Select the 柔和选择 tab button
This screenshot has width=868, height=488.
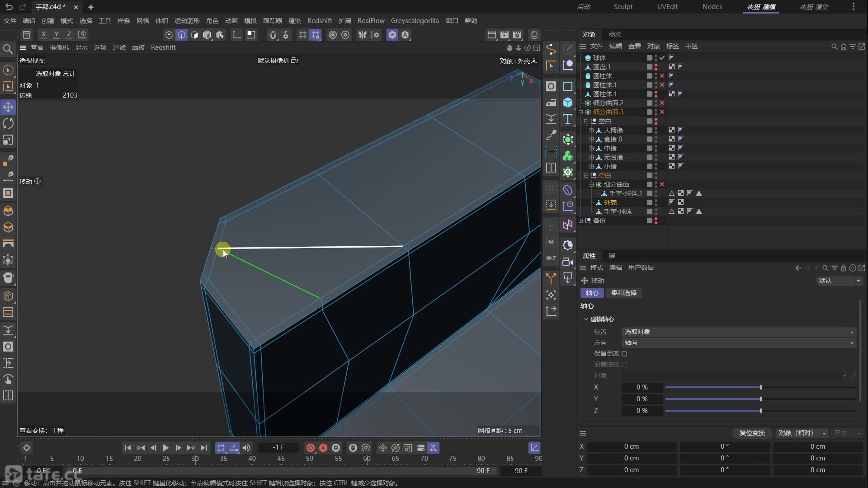pos(624,293)
